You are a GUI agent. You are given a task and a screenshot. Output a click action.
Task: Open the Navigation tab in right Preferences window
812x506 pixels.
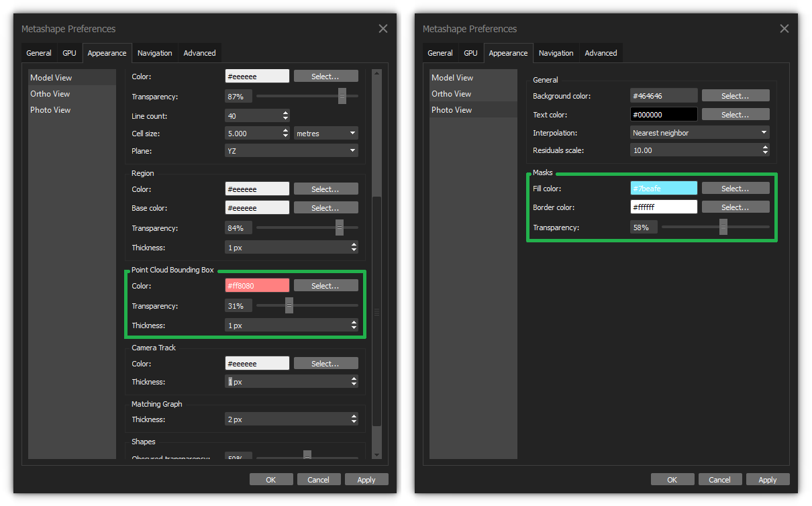tap(556, 53)
